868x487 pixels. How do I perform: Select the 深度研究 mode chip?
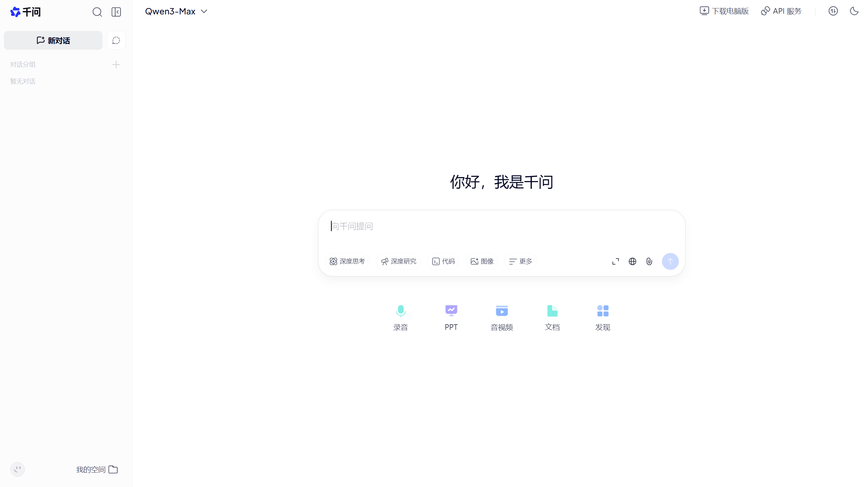398,261
